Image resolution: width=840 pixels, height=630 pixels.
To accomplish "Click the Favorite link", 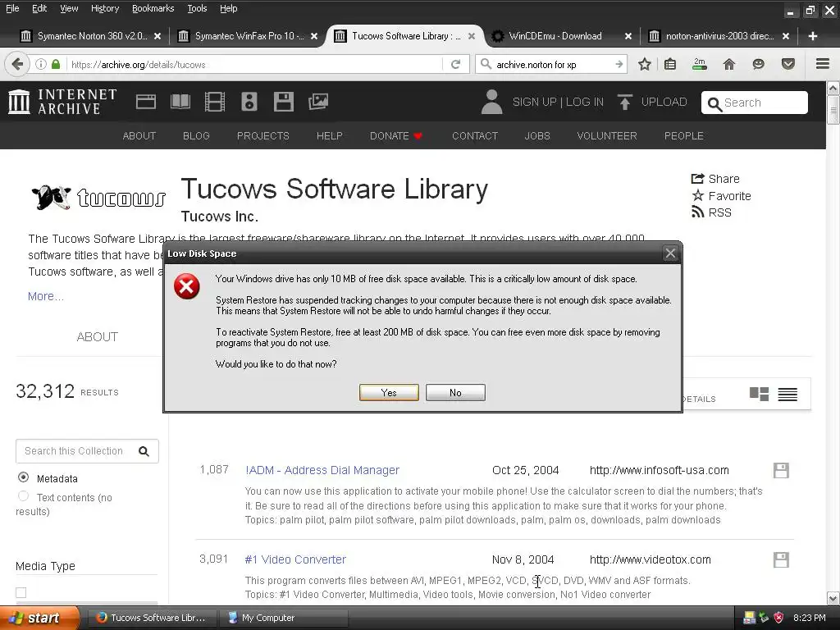I will 721,196.
